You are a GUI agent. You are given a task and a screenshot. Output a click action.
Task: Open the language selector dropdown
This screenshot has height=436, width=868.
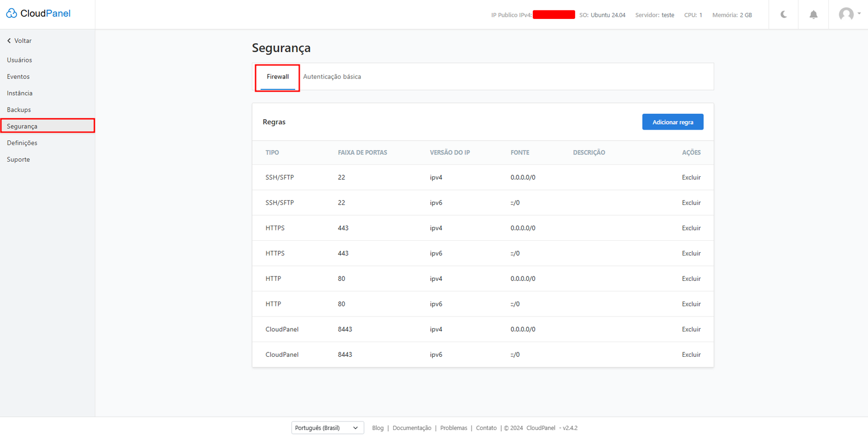pos(327,428)
